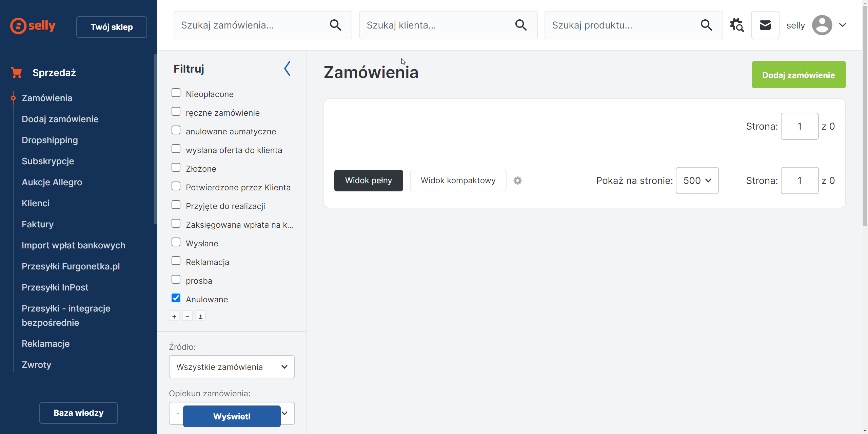Viewport: 868px width, 434px height.
Task: Check the Nieopłacone filter checkbox
Action: (176, 93)
